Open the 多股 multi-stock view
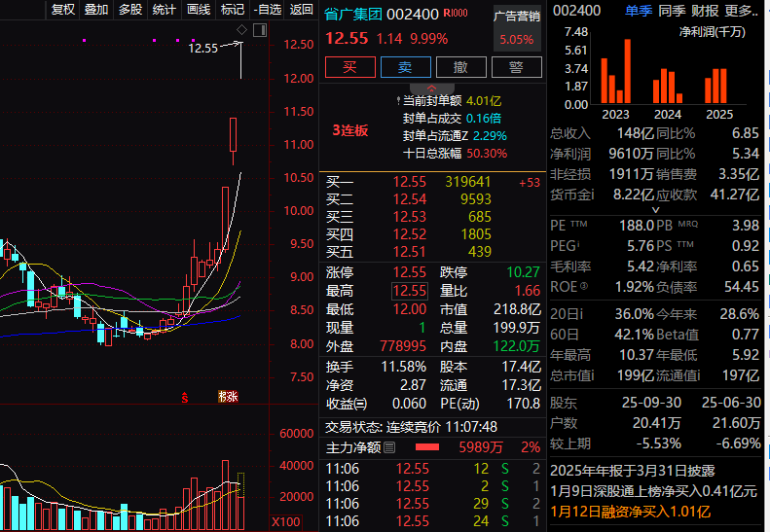Screen dimensions: 770x532 point(130,10)
